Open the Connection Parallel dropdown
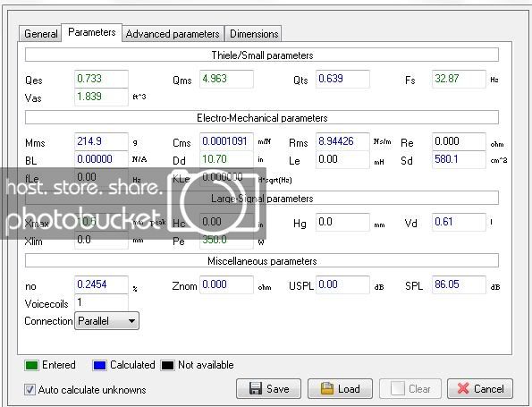The width and height of the screenshot is (532, 407). pyautogui.click(x=106, y=321)
